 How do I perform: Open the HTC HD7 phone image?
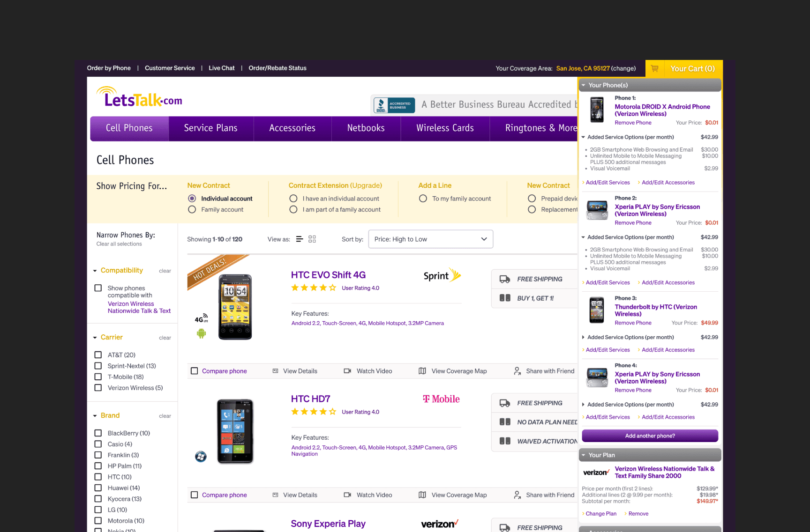click(235, 431)
